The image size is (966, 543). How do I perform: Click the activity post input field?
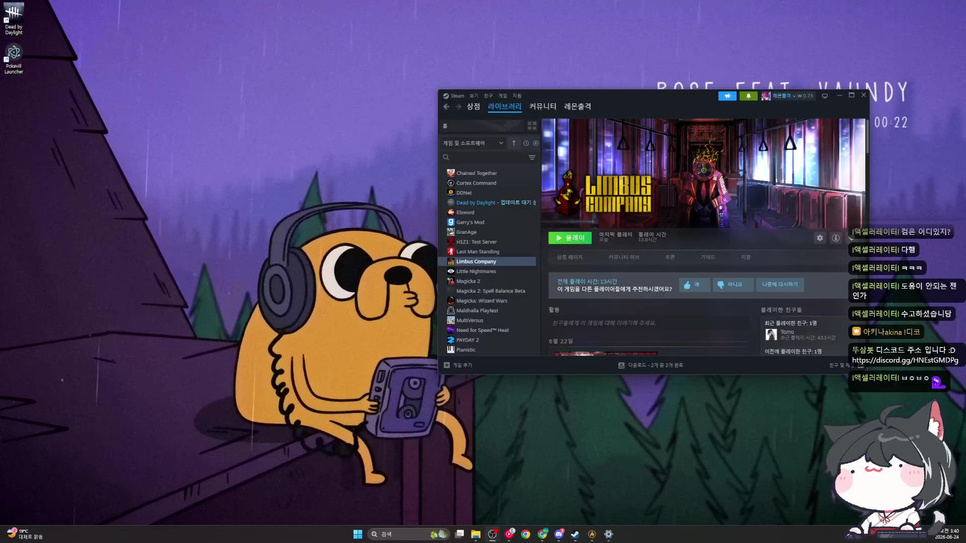pos(648,323)
